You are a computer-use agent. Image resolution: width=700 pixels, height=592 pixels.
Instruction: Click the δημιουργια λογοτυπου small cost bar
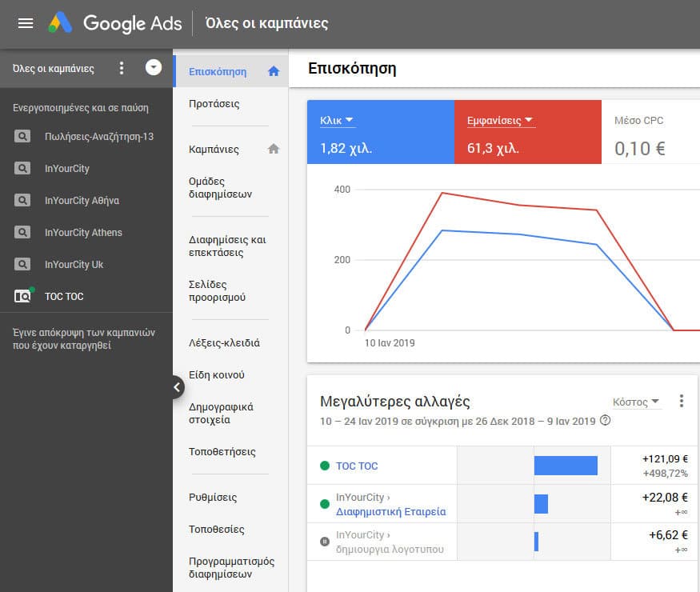536,541
